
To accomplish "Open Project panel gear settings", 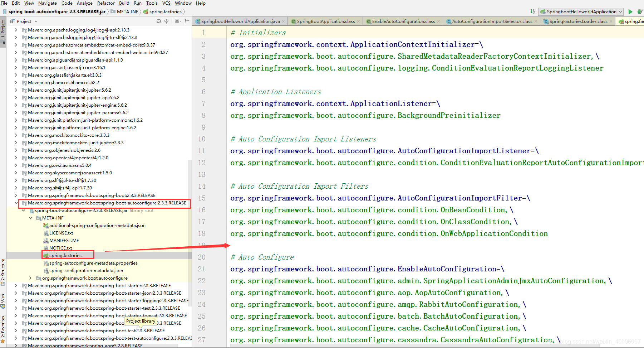I will 177,21.
